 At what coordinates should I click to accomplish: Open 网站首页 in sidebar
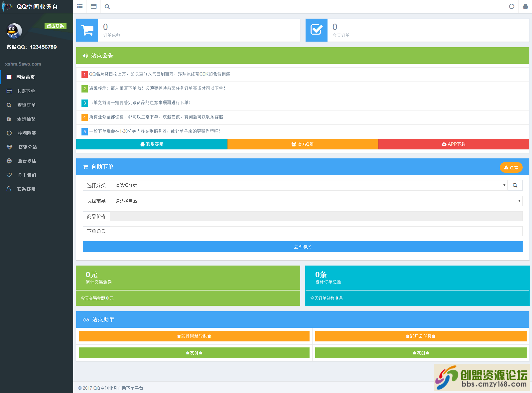[x=37, y=77]
